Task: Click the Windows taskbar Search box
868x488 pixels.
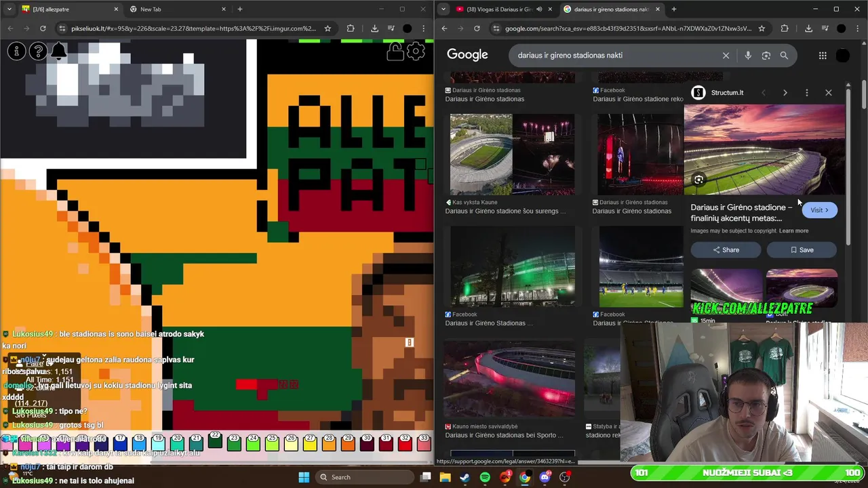Action: click(x=366, y=477)
